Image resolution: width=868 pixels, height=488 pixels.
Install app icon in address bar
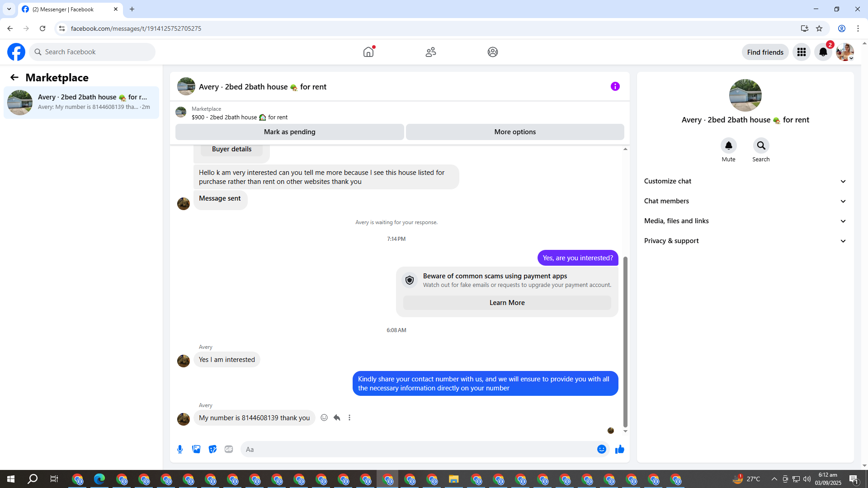tap(805, 28)
